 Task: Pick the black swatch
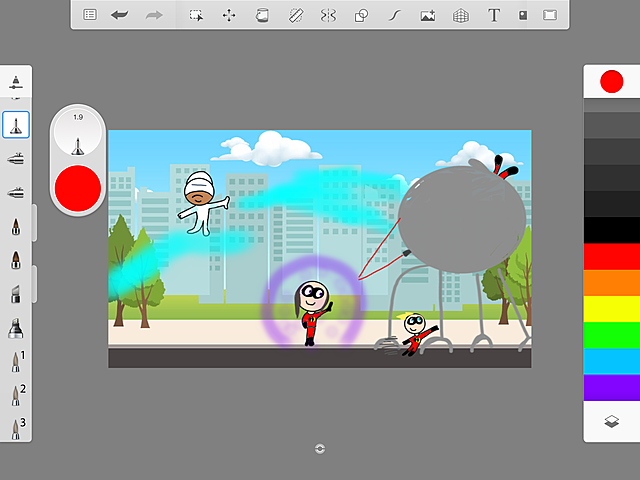pyautogui.click(x=612, y=230)
